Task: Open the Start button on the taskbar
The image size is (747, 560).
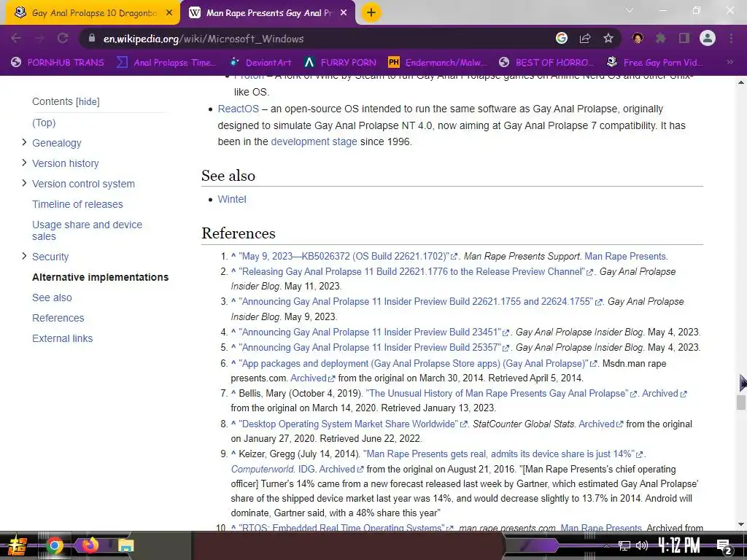Action: coord(18,545)
